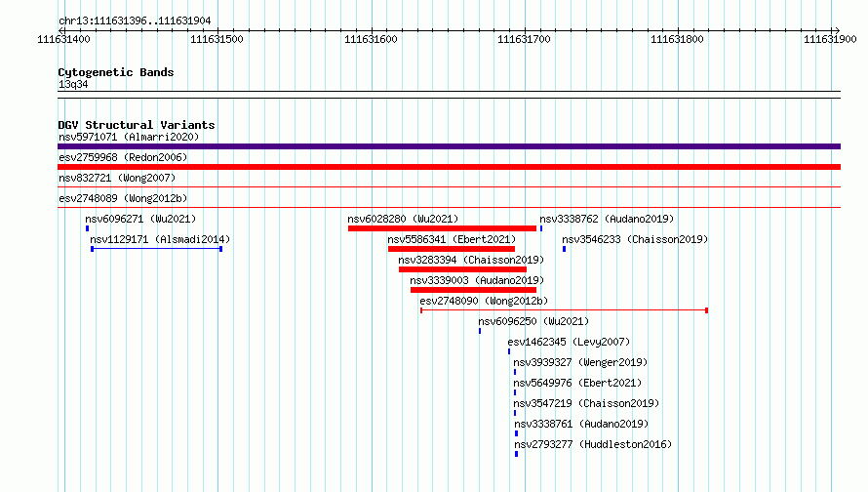Click the DGV Structural Variants track title
This screenshot has width=868, height=492.
coord(137,125)
